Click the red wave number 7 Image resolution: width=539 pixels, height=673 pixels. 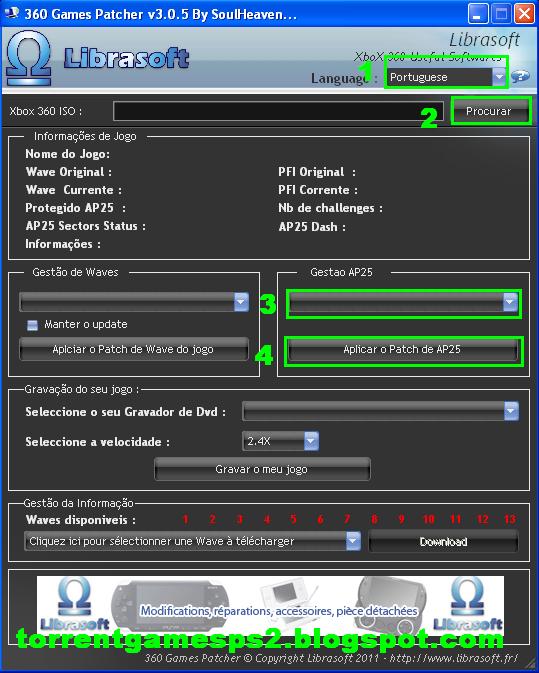tap(347, 519)
